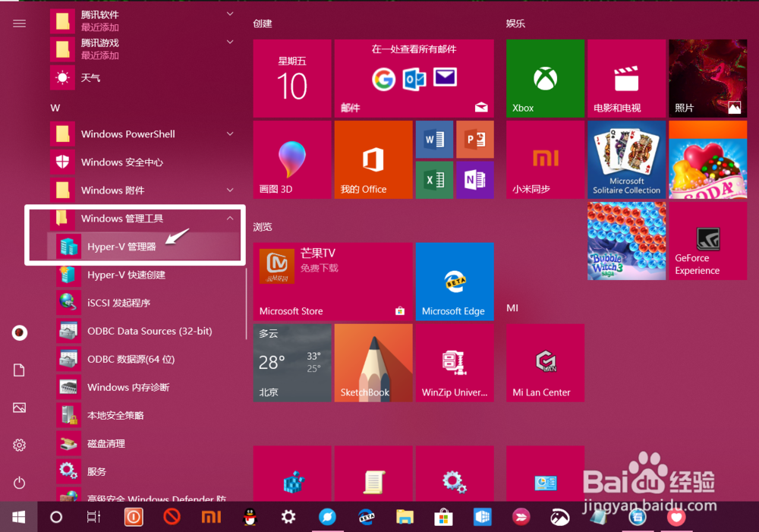This screenshot has height=532, width=759.
Task: Click the MI group header
Action: pos(512,308)
